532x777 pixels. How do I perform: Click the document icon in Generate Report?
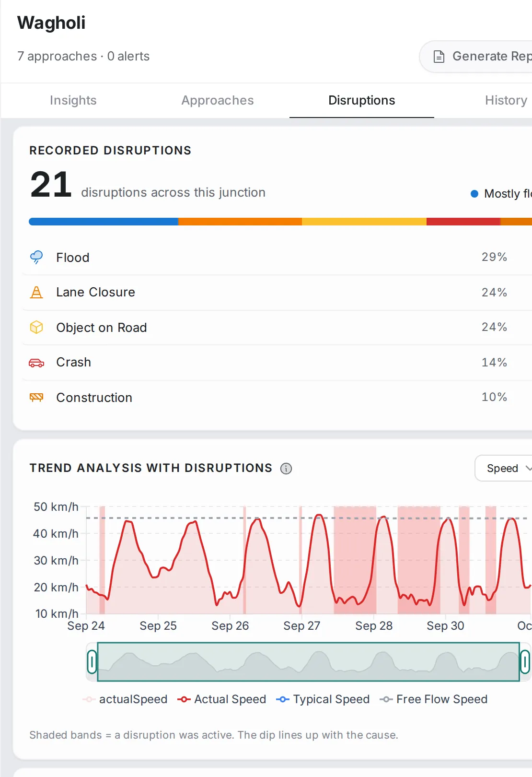point(439,57)
